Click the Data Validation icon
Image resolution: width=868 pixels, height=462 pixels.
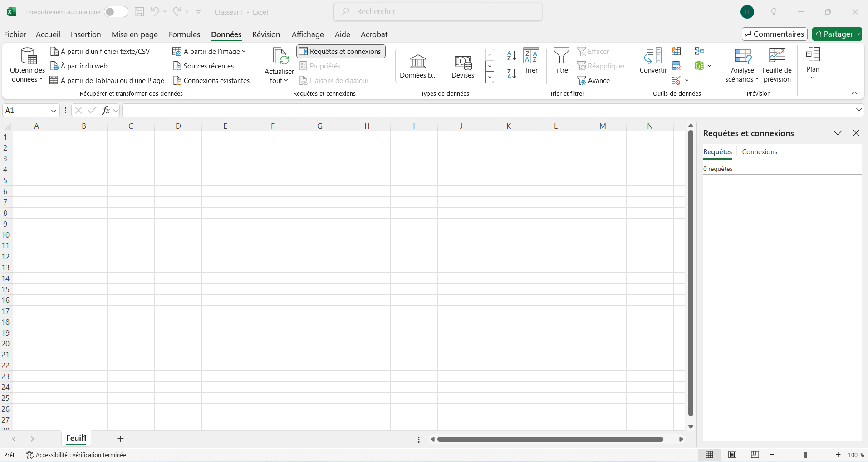pos(676,81)
